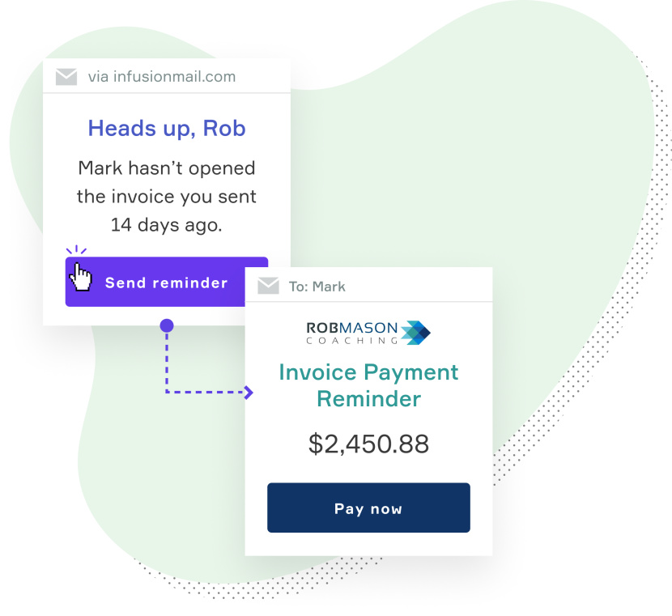This screenshot has height=616, width=672.
Task: Click the COACHING subtitle in the logo
Action: 352,341
